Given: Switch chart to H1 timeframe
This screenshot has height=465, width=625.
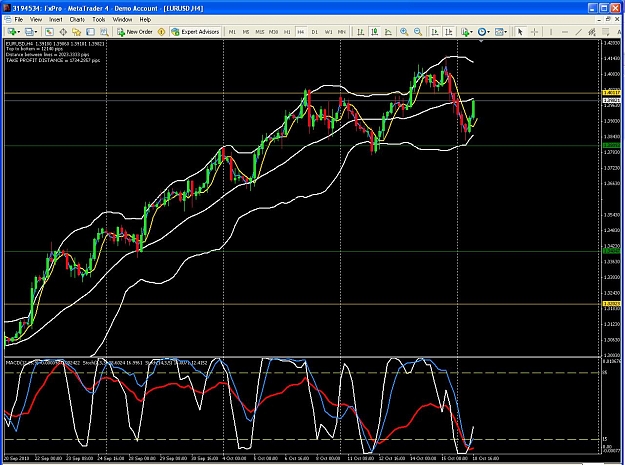Looking at the screenshot, I should click(287, 32).
